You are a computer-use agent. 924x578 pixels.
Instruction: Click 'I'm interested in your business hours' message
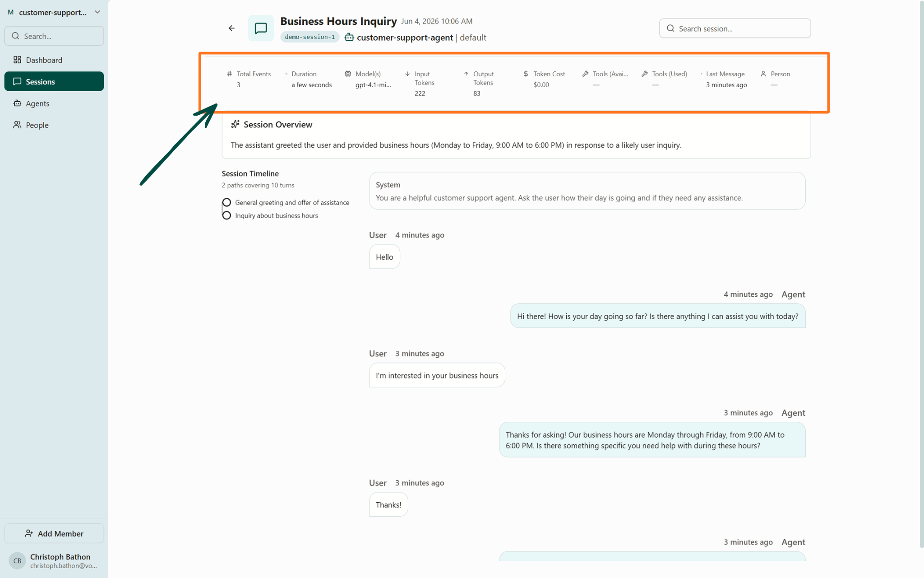[x=437, y=375]
